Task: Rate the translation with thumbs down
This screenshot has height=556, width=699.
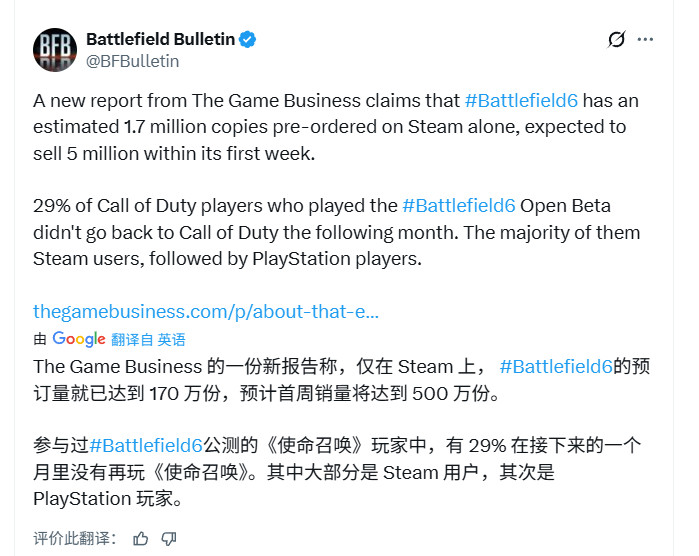Action: pyautogui.click(x=169, y=538)
